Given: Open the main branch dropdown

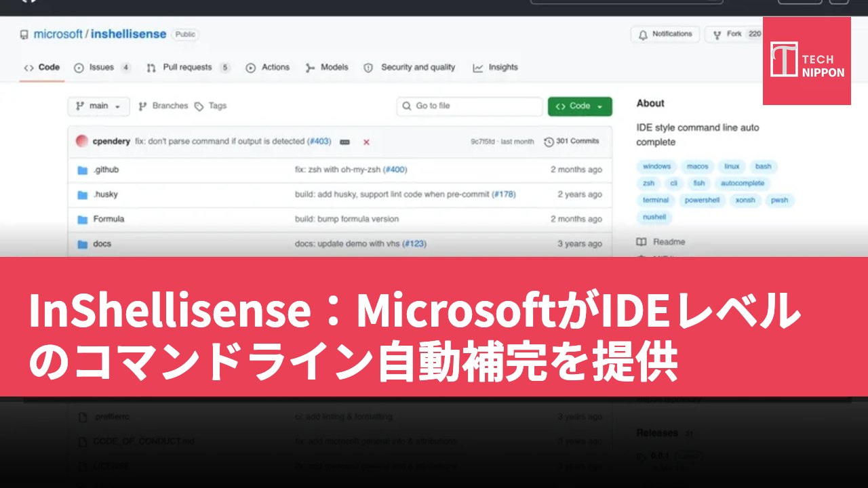Looking at the screenshot, I should [99, 106].
